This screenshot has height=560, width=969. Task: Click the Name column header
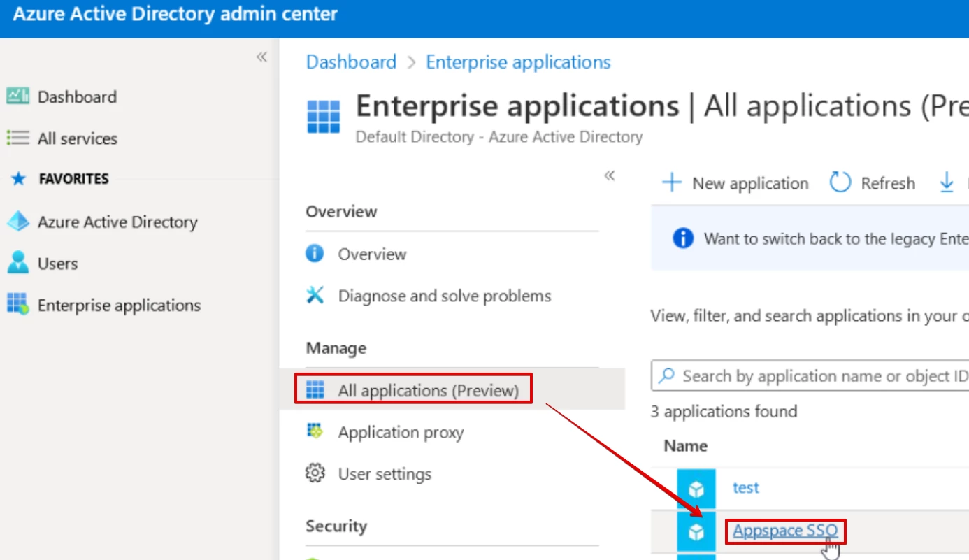tap(685, 445)
